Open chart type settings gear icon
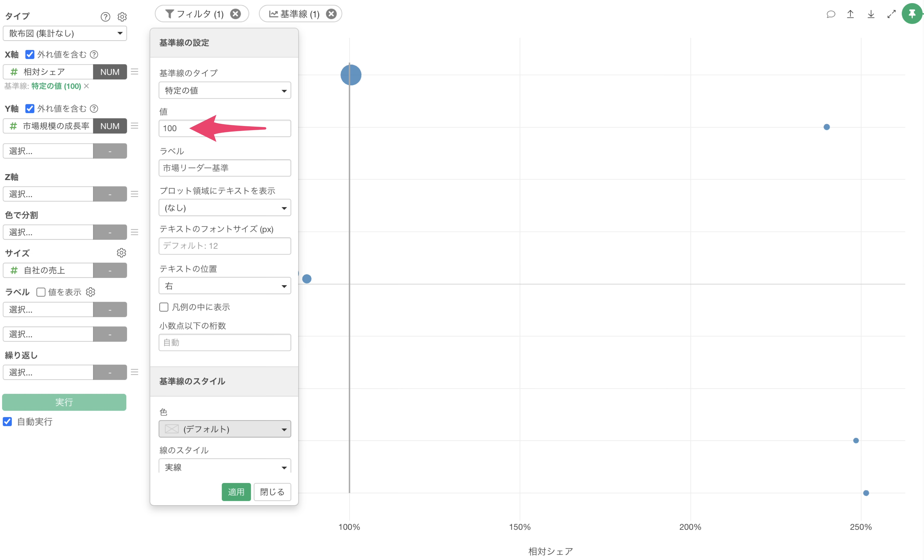This screenshot has height=560, width=924. pyautogui.click(x=122, y=17)
